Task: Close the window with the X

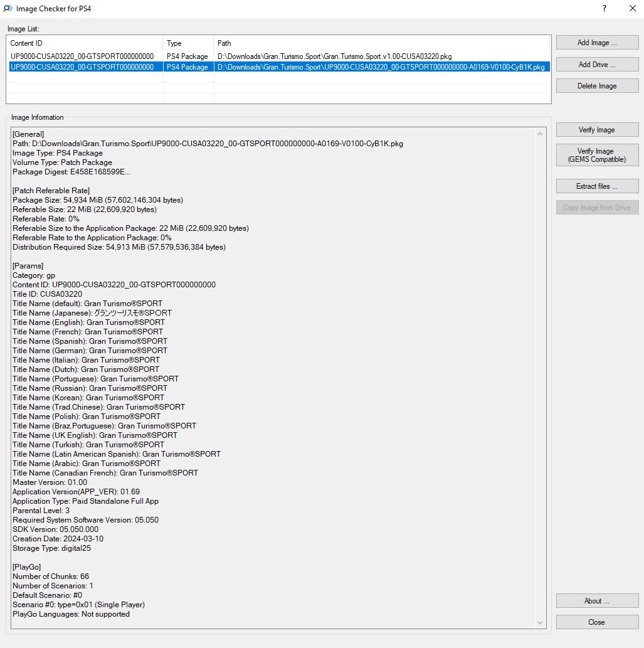Action: pos(633,8)
